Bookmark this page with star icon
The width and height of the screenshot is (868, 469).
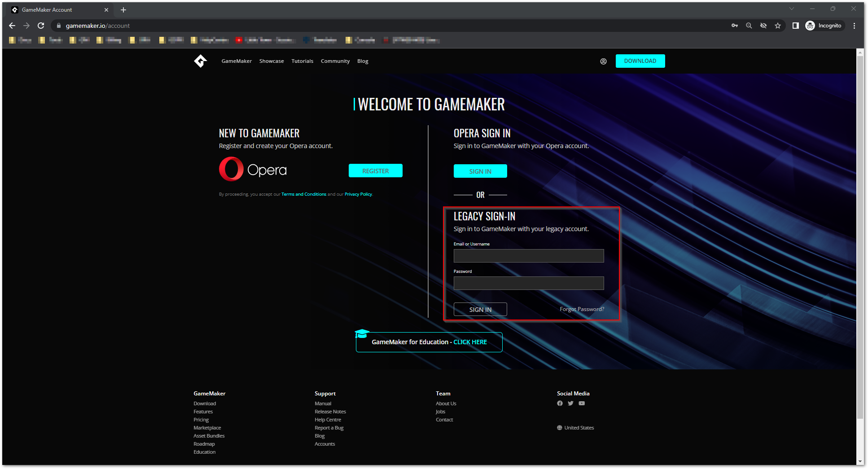point(778,26)
